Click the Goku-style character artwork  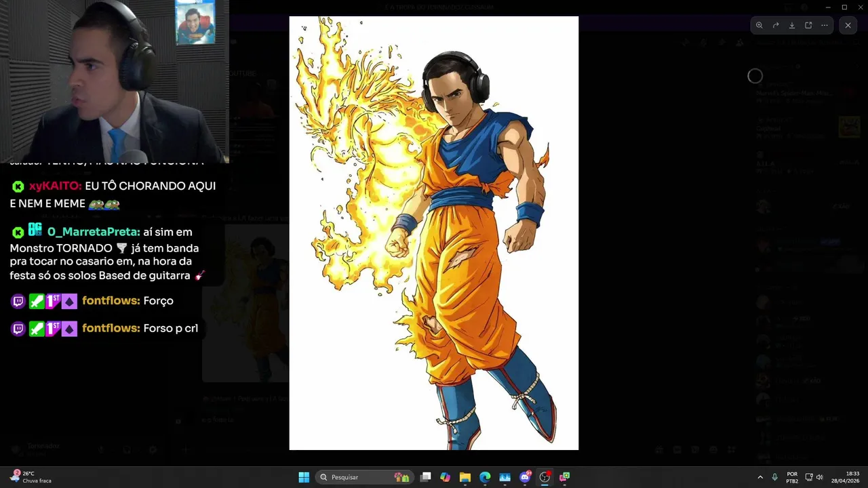[434, 233]
